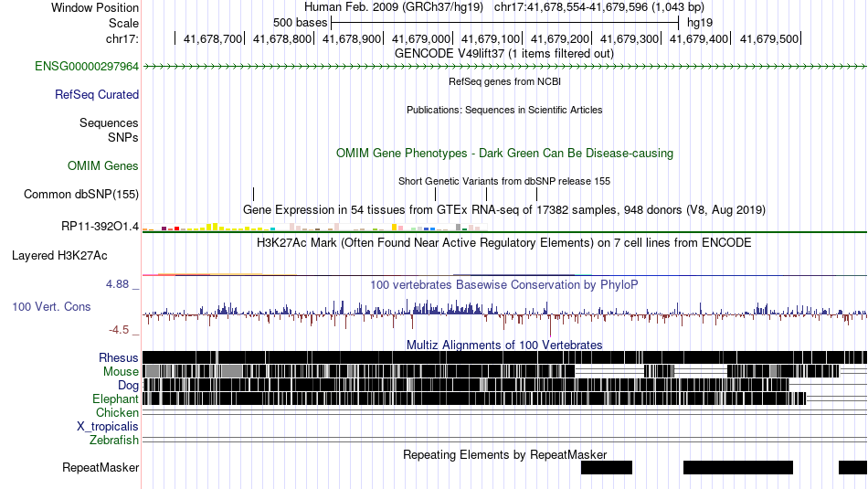This screenshot has width=868, height=489.
Task: Click the hg19 assembly label by scale
Action: coord(700,23)
